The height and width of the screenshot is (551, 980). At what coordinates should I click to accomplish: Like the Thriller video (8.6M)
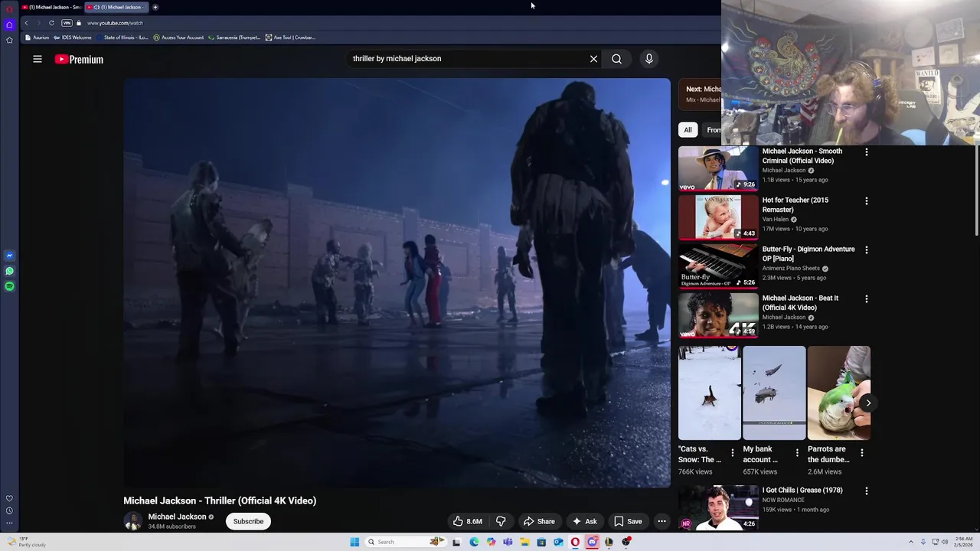coord(467,521)
